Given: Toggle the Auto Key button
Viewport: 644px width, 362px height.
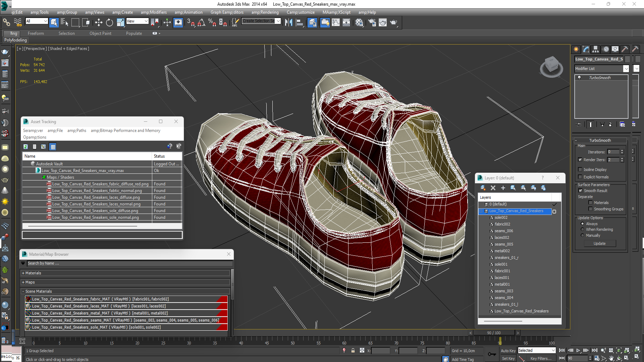Looking at the screenshot, I should point(508,351).
